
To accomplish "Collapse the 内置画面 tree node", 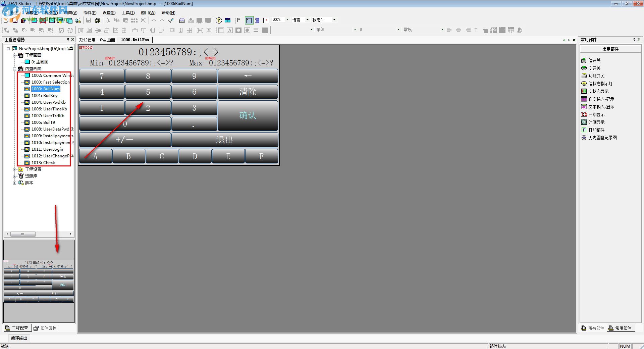I will (x=15, y=69).
